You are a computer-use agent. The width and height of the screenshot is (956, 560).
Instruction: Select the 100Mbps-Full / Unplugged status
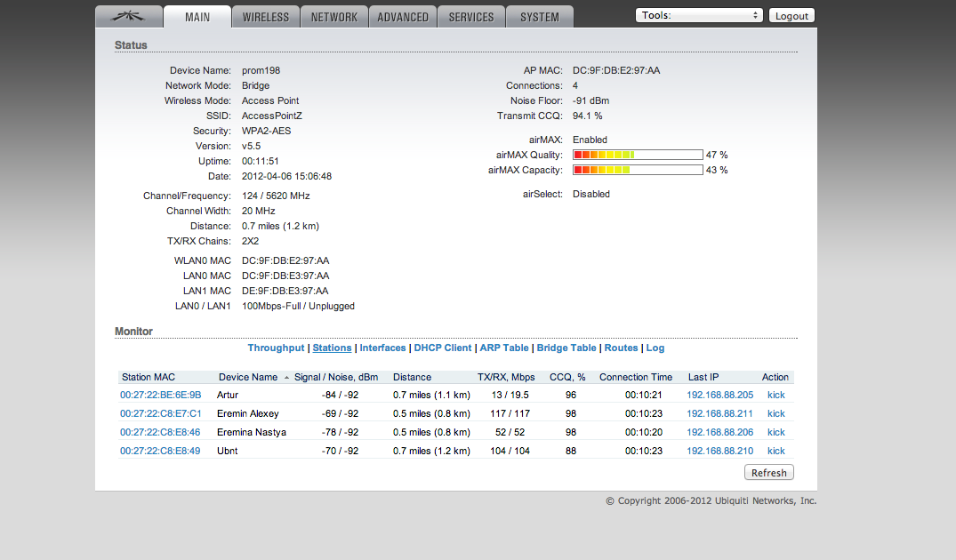[298, 307]
